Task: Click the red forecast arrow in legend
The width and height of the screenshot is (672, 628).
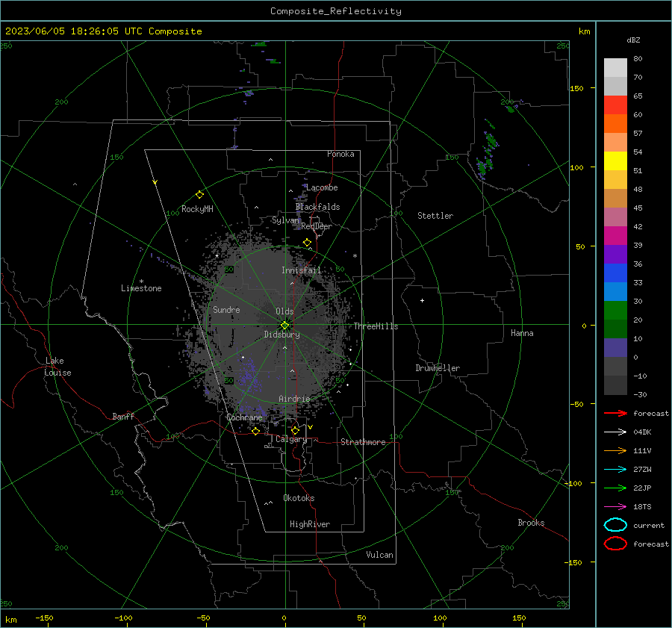Action: 615,413
